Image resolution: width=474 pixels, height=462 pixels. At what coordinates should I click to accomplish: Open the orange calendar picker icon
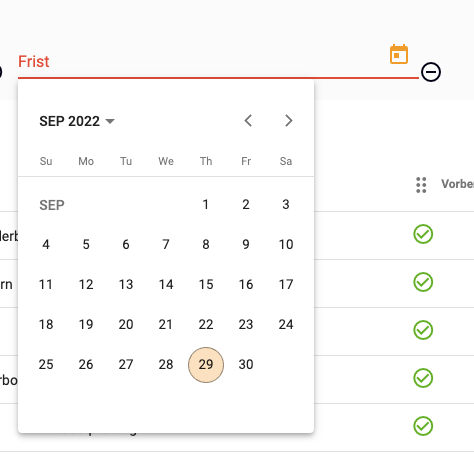pos(399,54)
